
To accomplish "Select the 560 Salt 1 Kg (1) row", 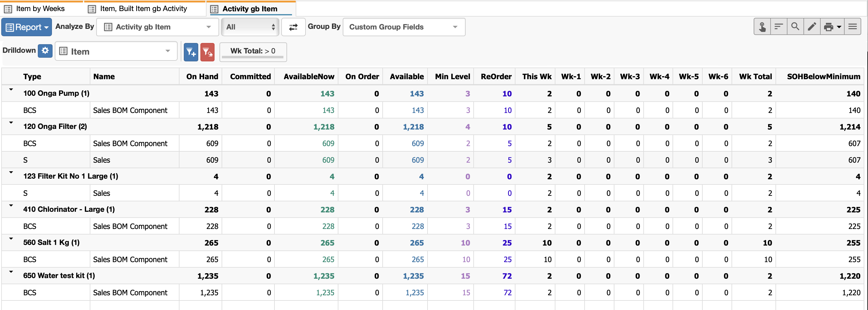I will [x=433, y=243].
